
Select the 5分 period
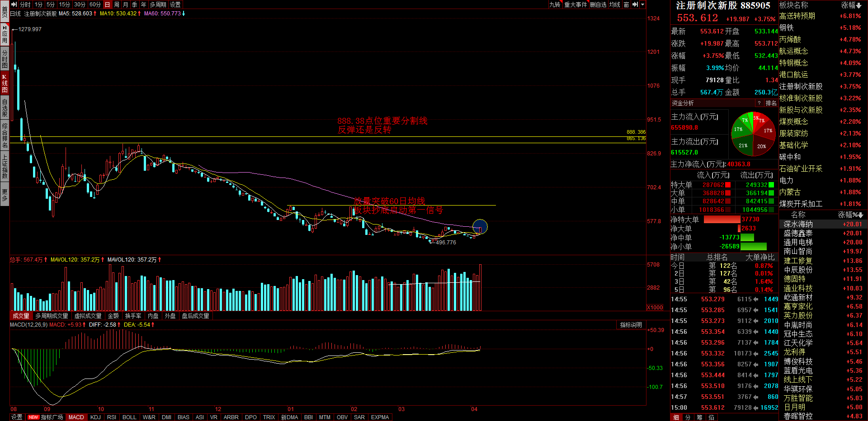click(x=51, y=5)
